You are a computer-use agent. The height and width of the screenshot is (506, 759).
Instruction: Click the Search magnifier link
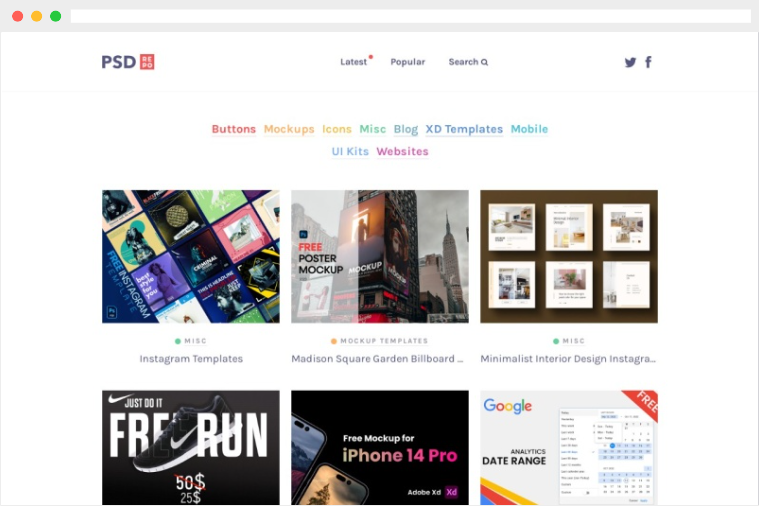468,62
